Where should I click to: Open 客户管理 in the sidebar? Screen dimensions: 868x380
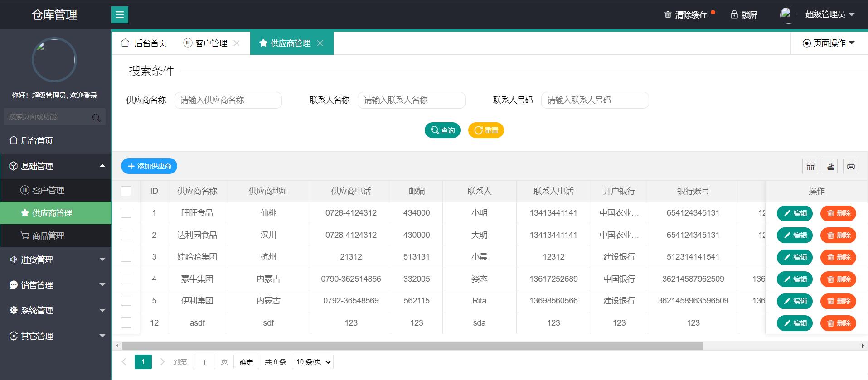[55, 190]
